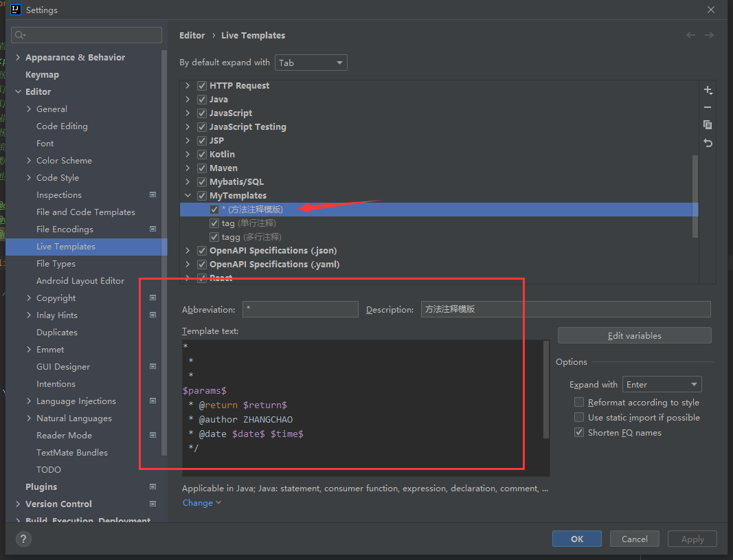Viewport: 733px width, 560px height.
Task: Open the By default expand with dropdown
Action: coord(311,63)
